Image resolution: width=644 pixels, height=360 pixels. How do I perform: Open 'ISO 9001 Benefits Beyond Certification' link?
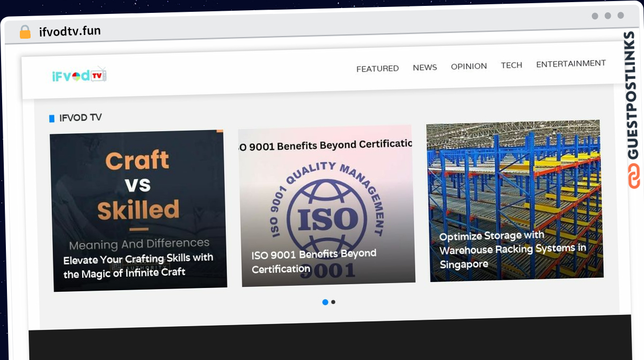pyautogui.click(x=314, y=261)
